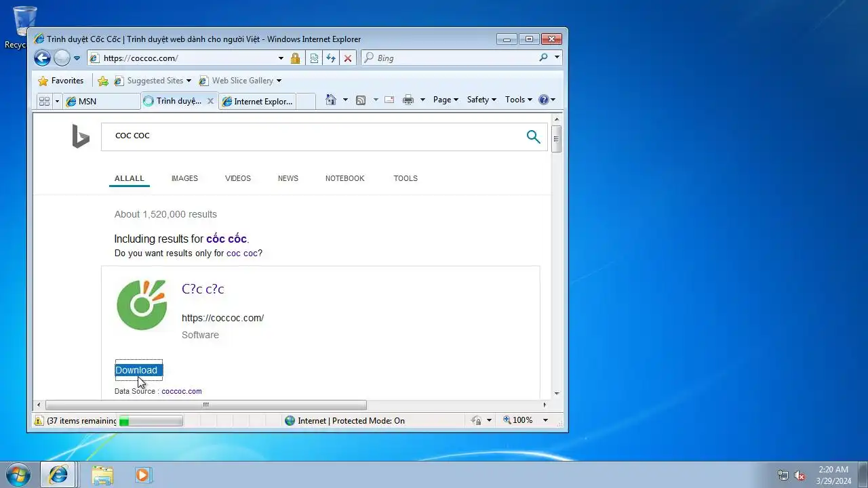Click the green Cốc Cốc logo thumbnail
868x488 pixels.
point(142,305)
